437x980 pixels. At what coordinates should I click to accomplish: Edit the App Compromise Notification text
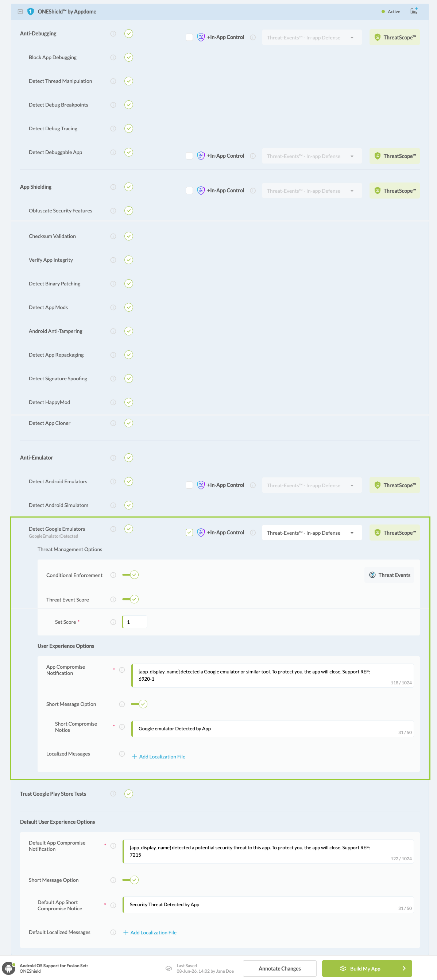tap(272, 676)
